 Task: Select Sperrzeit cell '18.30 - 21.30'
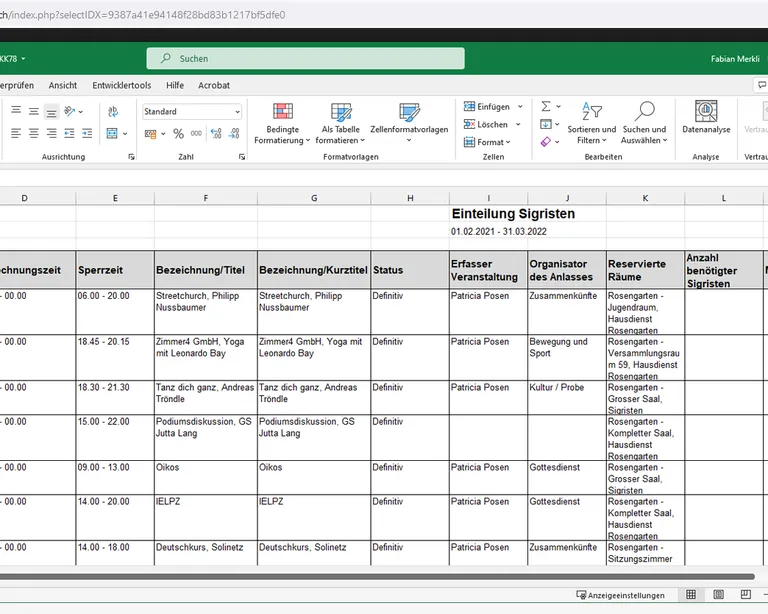(115, 398)
